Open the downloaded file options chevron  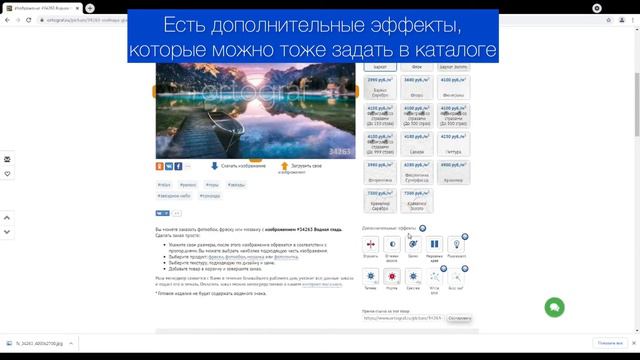coord(71,343)
